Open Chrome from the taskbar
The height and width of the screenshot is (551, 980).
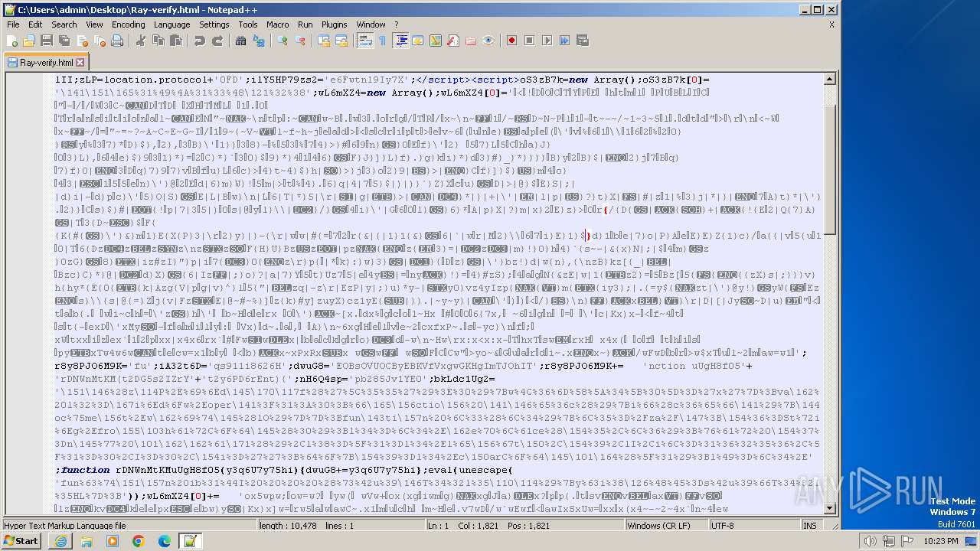point(139,541)
